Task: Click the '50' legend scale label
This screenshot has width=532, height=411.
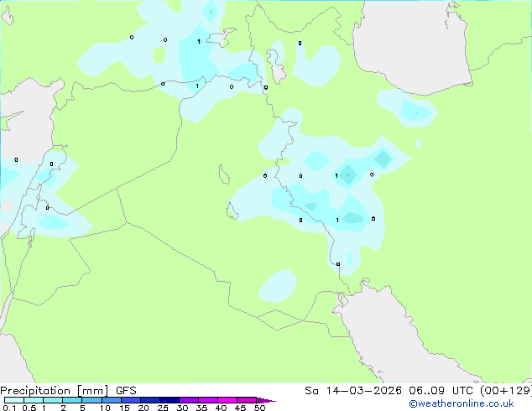Action: [x=260, y=408]
